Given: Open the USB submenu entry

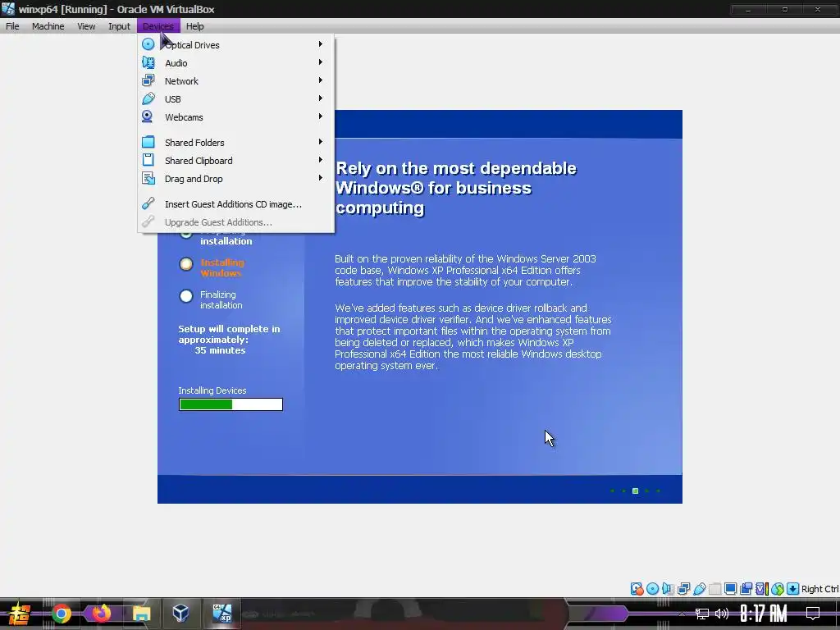Looking at the screenshot, I should coord(235,99).
